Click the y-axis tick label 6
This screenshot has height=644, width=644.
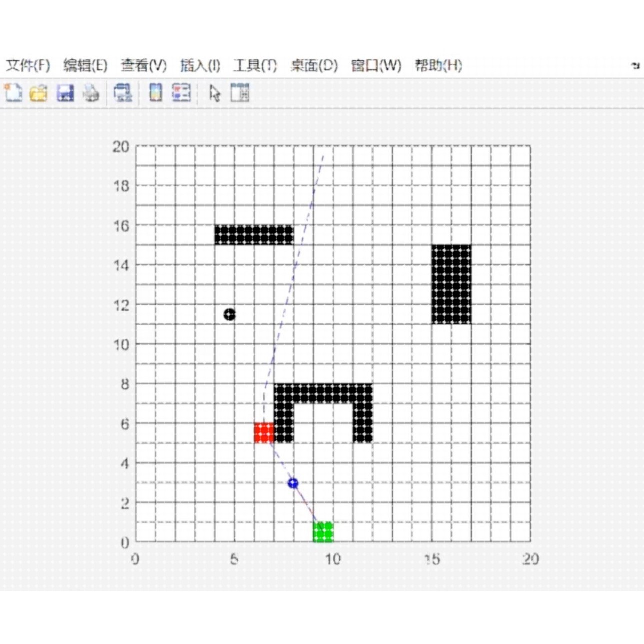(x=125, y=424)
